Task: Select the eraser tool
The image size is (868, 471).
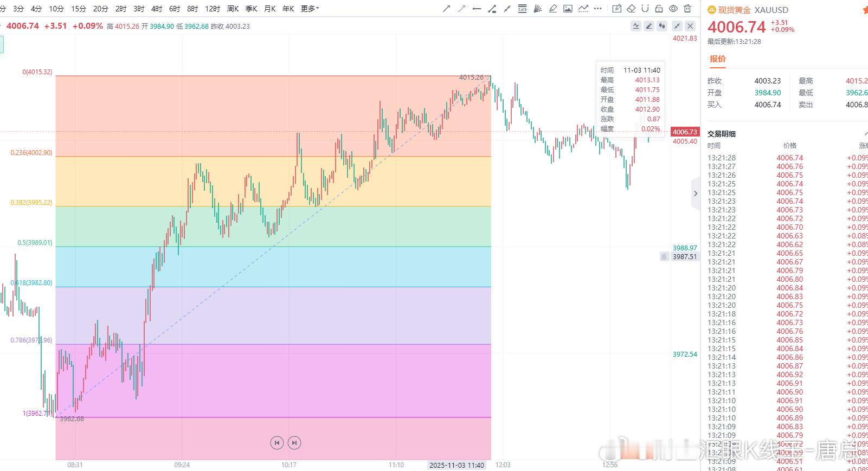Action: point(631,9)
